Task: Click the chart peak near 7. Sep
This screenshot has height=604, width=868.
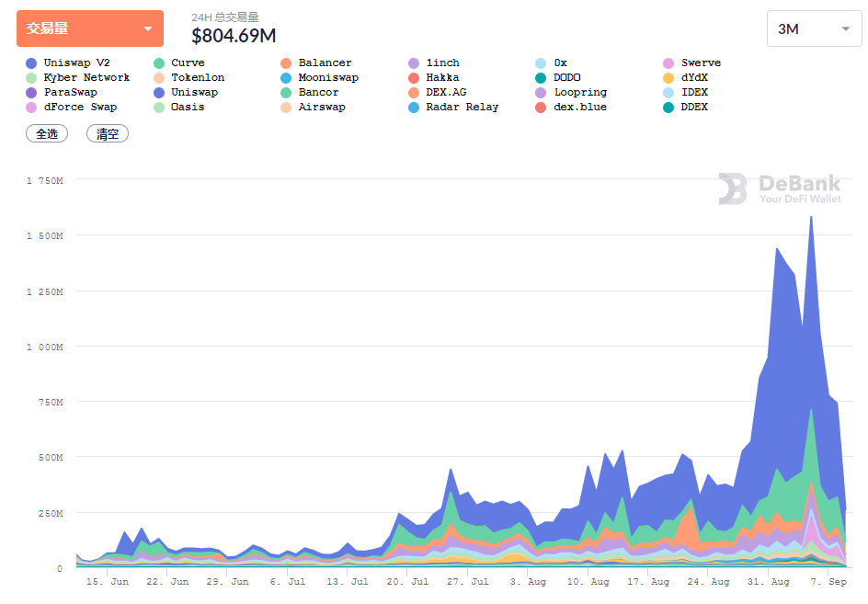Action: (811, 217)
